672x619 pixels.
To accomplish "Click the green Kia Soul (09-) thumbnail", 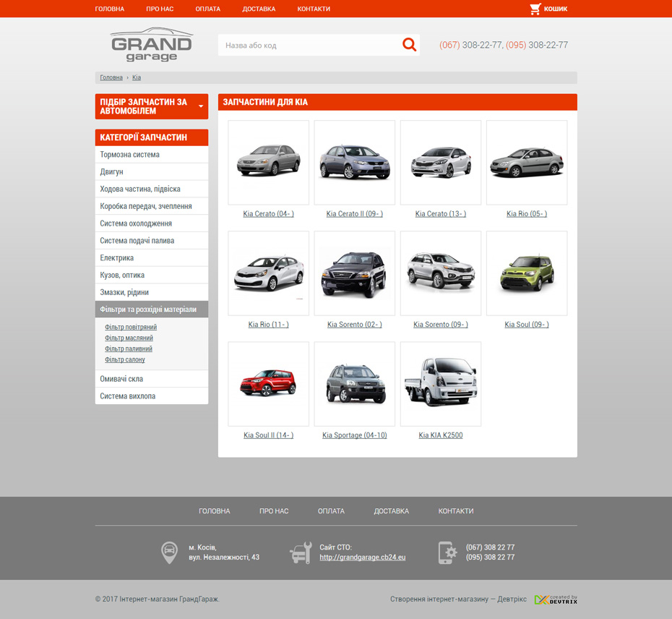I will tap(527, 273).
